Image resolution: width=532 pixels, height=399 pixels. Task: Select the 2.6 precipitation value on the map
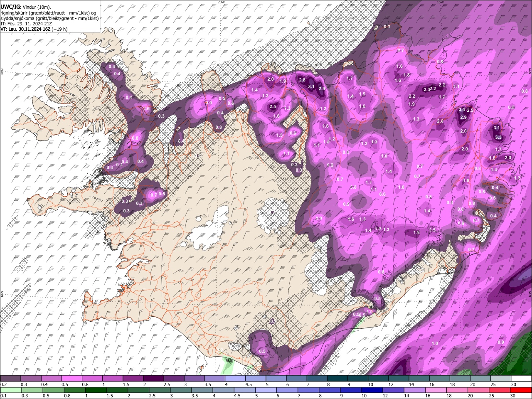coord(507,158)
